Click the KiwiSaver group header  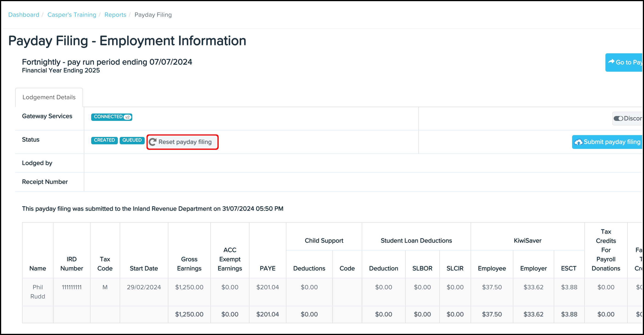click(x=528, y=240)
